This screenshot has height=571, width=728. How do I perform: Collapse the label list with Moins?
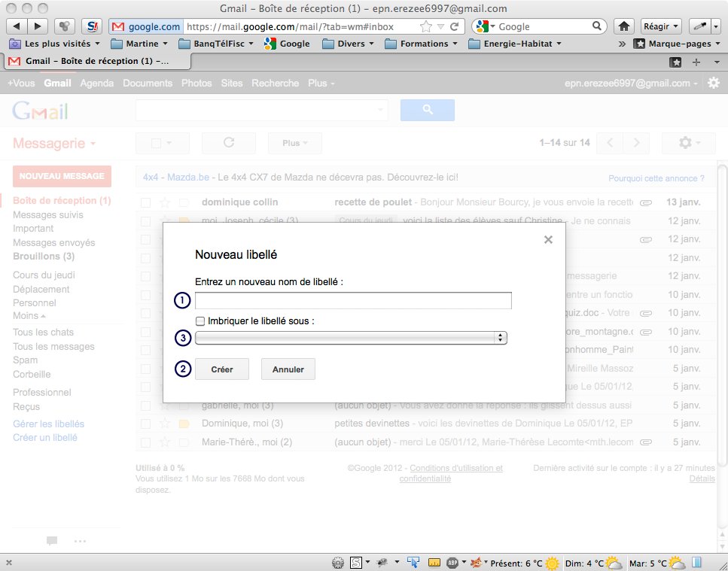click(29, 316)
